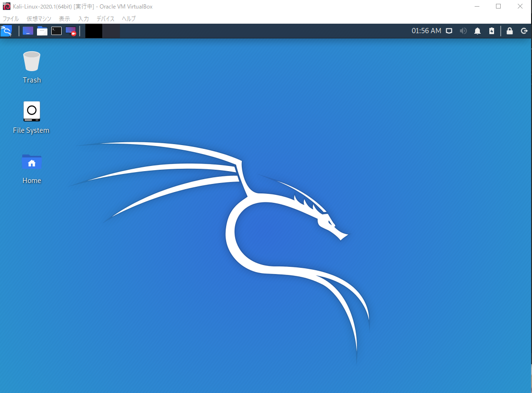This screenshot has height=393, width=532.
Task: Switch to the second workspace
Action: pyautogui.click(x=111, y=31)
